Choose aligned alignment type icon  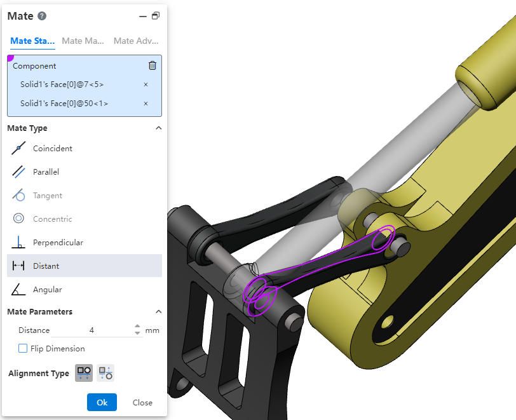pyautogui.click(x=84, y=373)
